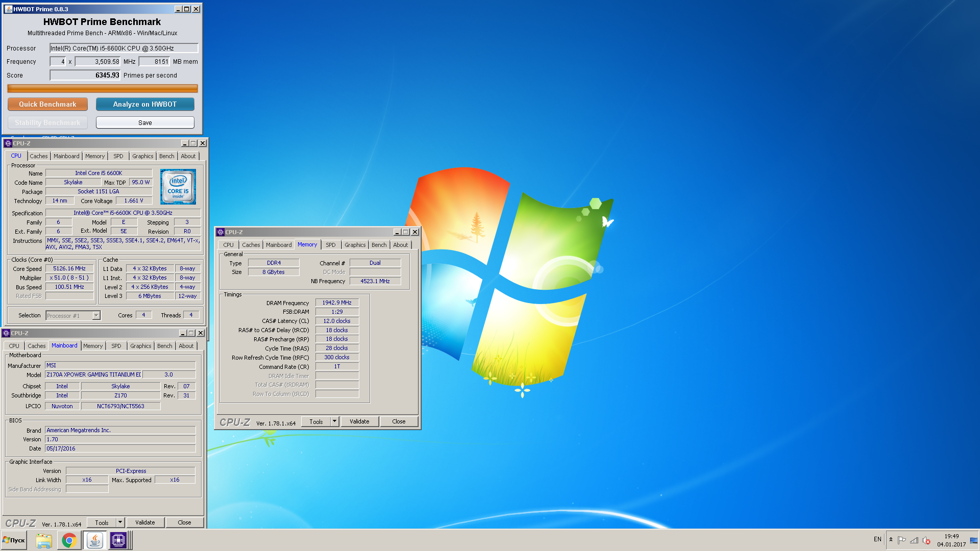Click the HWBOT Prime title bar icon

[x=9, y=9]
